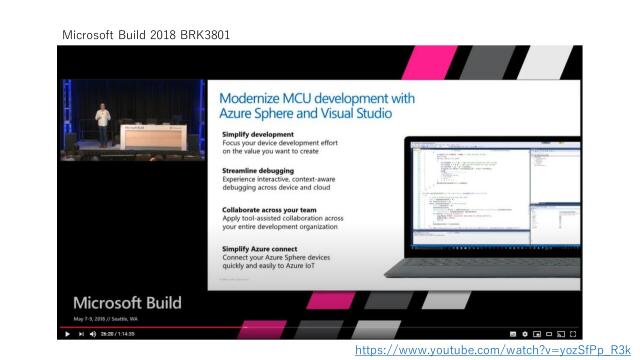Open the player settings gear
The image size is (640, 360).
525,334
